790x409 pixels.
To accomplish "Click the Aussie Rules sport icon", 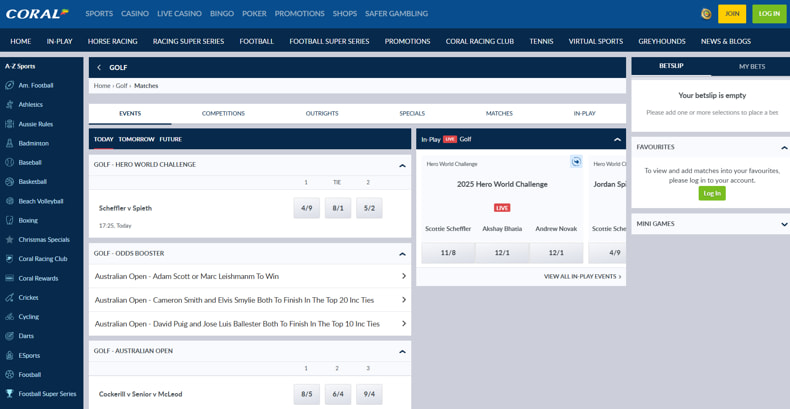I will [9, 124].
